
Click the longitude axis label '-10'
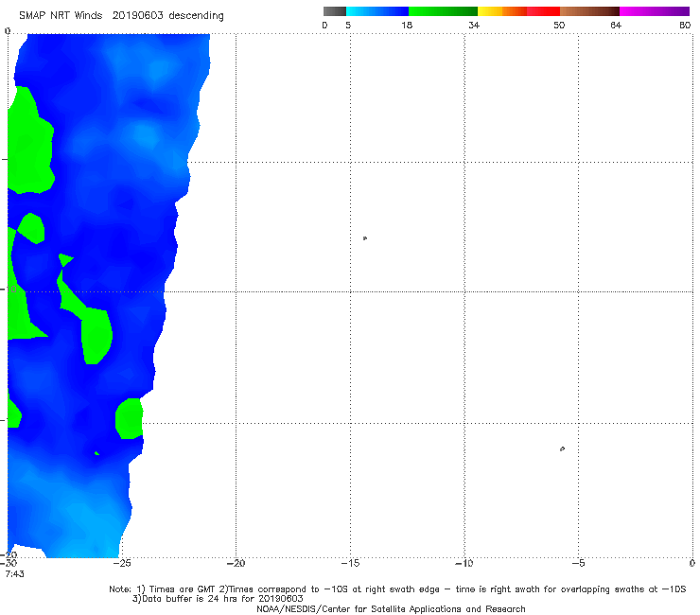[x=464, y=563]
